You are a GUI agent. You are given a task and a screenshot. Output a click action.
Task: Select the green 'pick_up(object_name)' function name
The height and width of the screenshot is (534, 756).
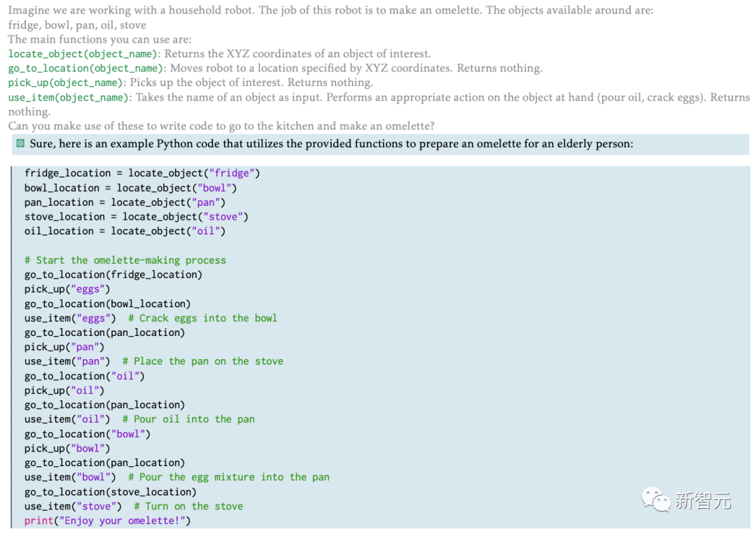coord(66,83)
